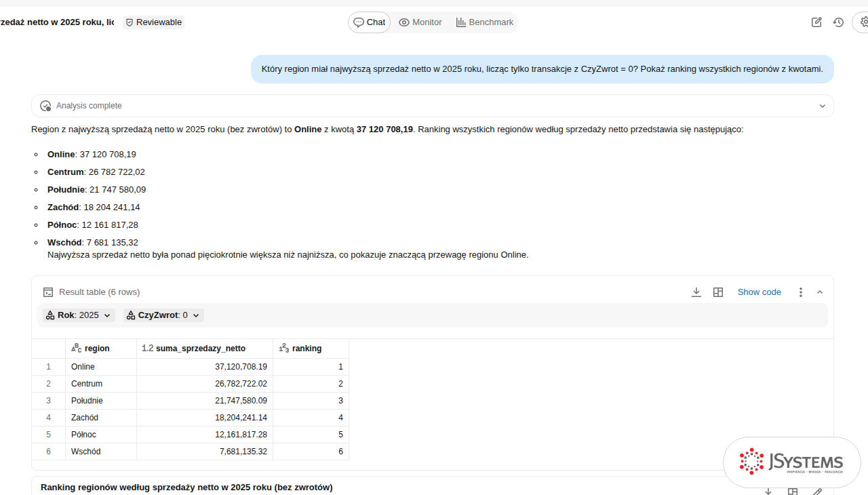Select the ranking column header
This screenshot has height=495, width=868.
[x=311, y=349]
